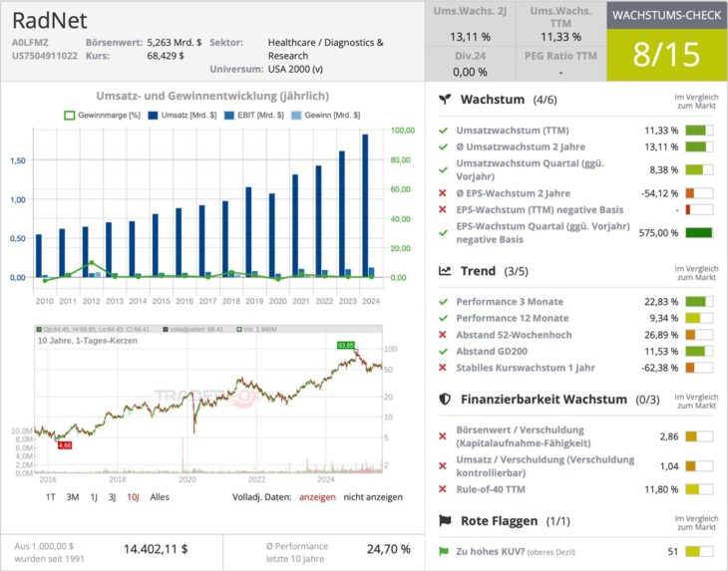
Task: Click red X beside Ø EPS-Wachstum 2 Jahre
Action: pyautogui.click(x=443, y=193)
